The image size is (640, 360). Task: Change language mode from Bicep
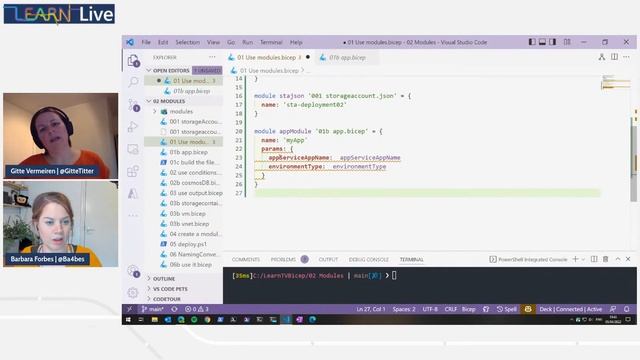469,309
